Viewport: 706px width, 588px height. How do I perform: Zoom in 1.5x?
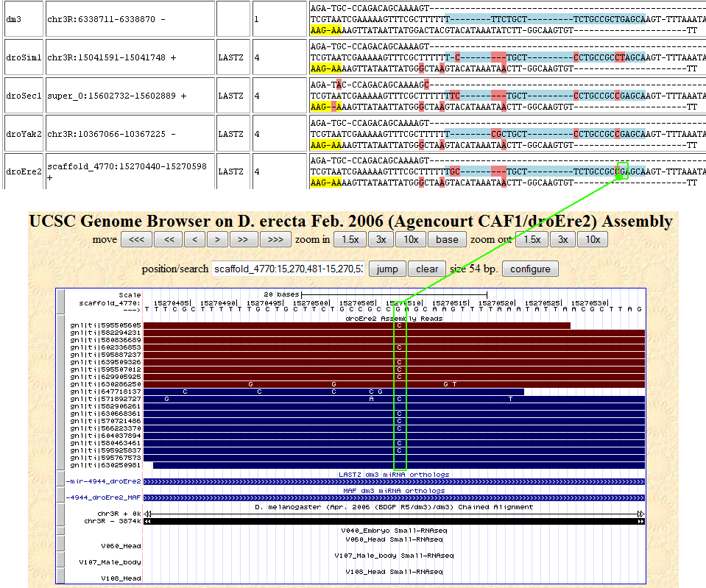[350, 239]
